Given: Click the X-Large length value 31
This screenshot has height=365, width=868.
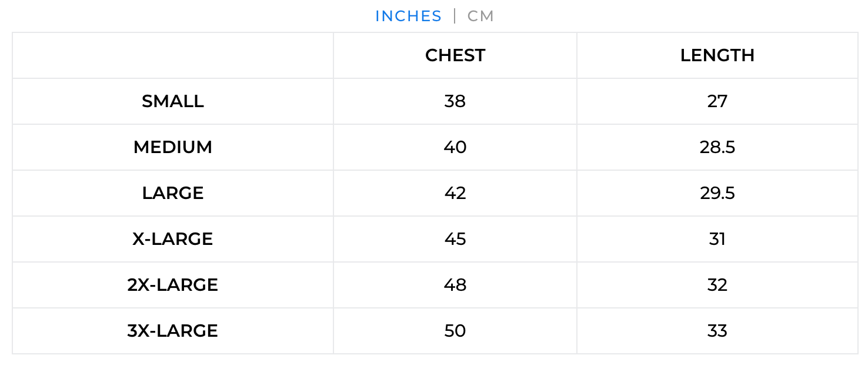Looking at the screenshot, I should [x=717, y=239].
